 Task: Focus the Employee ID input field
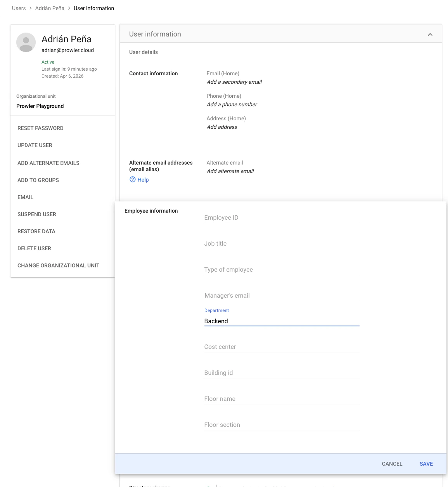pos(281,217)
